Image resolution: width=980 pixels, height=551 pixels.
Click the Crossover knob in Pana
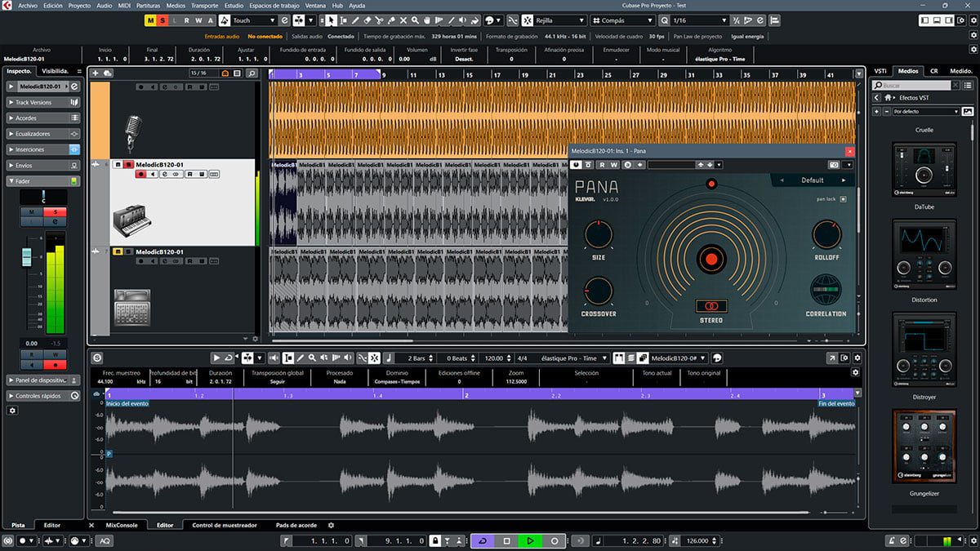pyautogui.click(x=598, y=291)
